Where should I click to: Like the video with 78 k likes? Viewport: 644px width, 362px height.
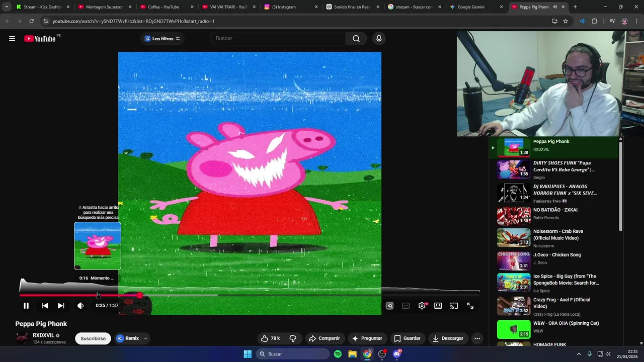(270, 338)
